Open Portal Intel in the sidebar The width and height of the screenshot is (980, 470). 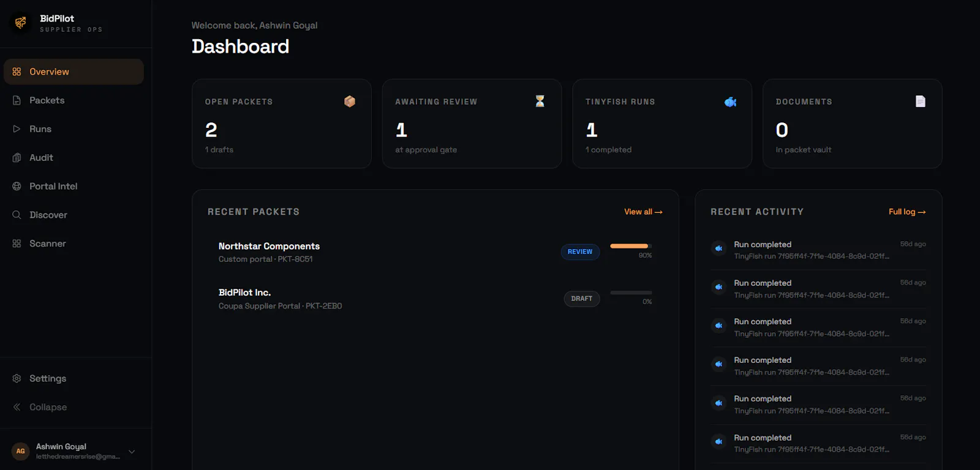73,186
